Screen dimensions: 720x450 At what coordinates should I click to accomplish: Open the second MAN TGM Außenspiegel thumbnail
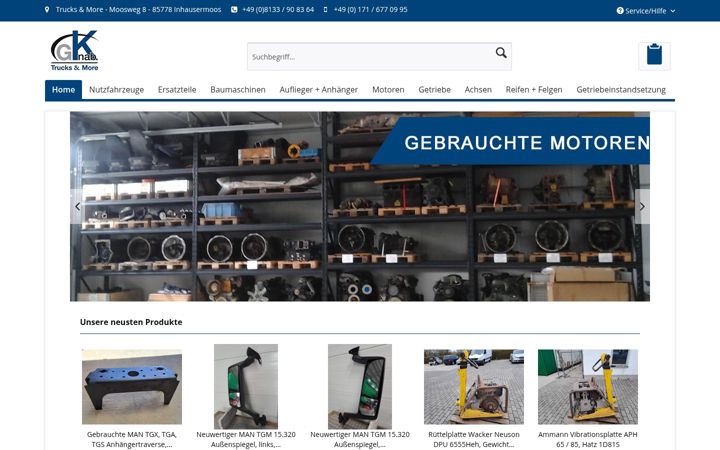pyautogui.click(x=360, y=387)
